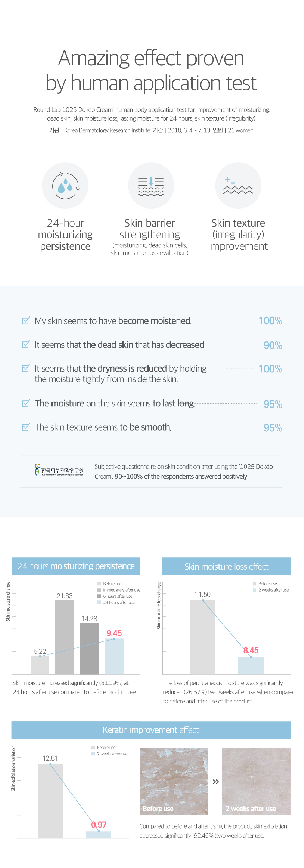Click the '6 hours after use' legend square
This screenshot has height=868, width=304.
[x=99, y=596]
